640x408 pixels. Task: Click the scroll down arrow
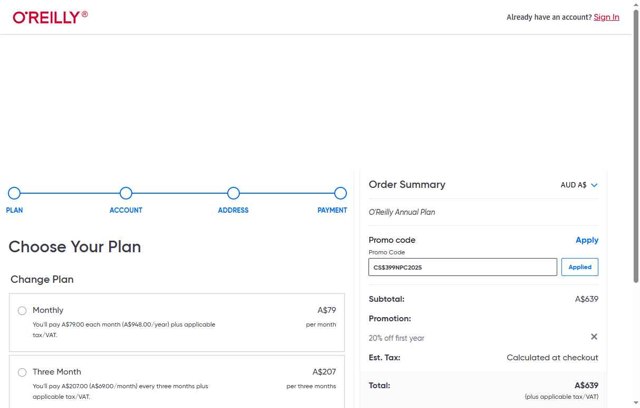tap(636, 404)
